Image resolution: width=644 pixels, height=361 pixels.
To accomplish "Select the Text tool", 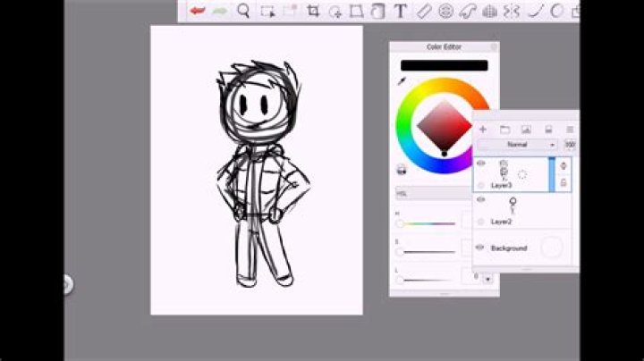I will [x=400, y=11].
